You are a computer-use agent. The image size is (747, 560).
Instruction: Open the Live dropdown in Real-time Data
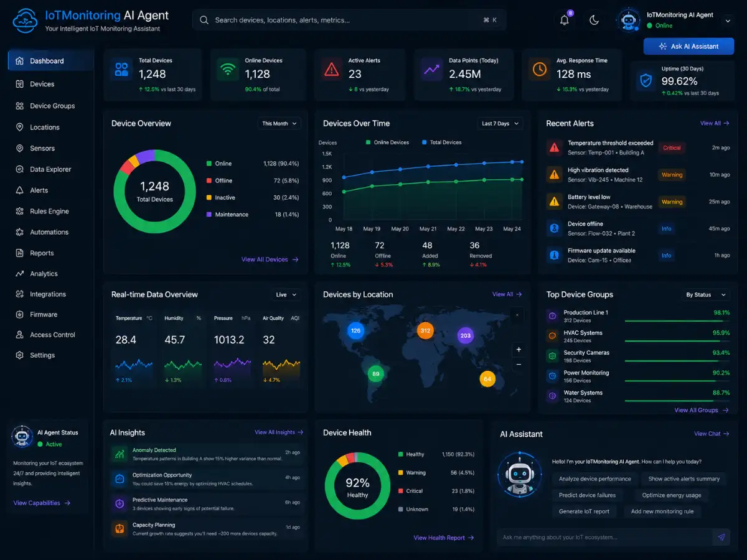coord(286,294)
